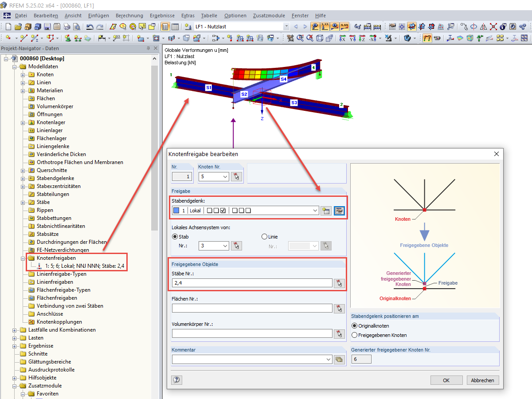Screen dimensions: 532x399
Task: Expand the Querschnitte tree node
Action: (23, 170)
